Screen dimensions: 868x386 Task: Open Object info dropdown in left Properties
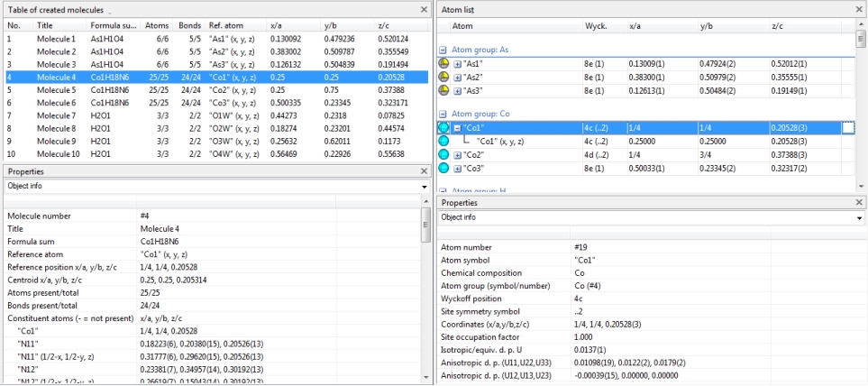425,186
